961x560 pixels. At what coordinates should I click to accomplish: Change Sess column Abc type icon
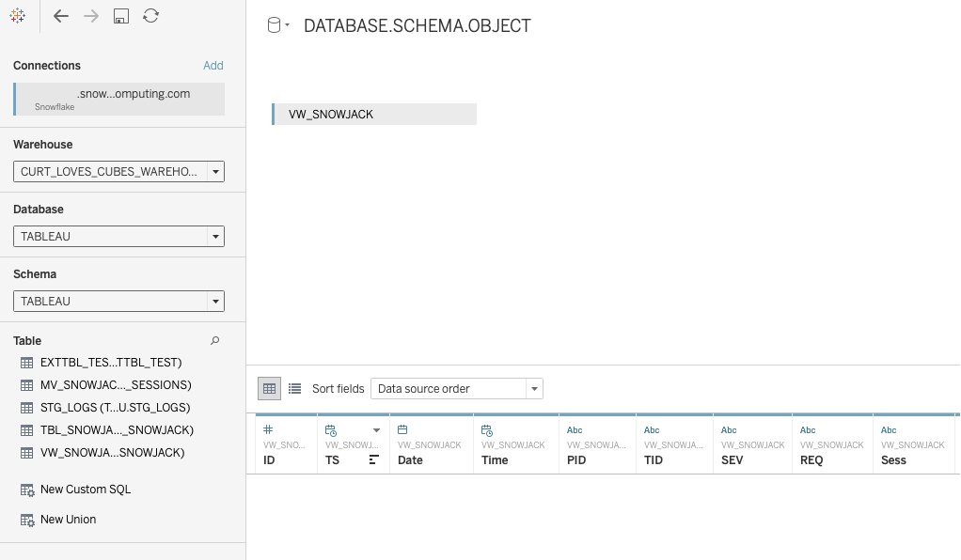click(889, 430)
